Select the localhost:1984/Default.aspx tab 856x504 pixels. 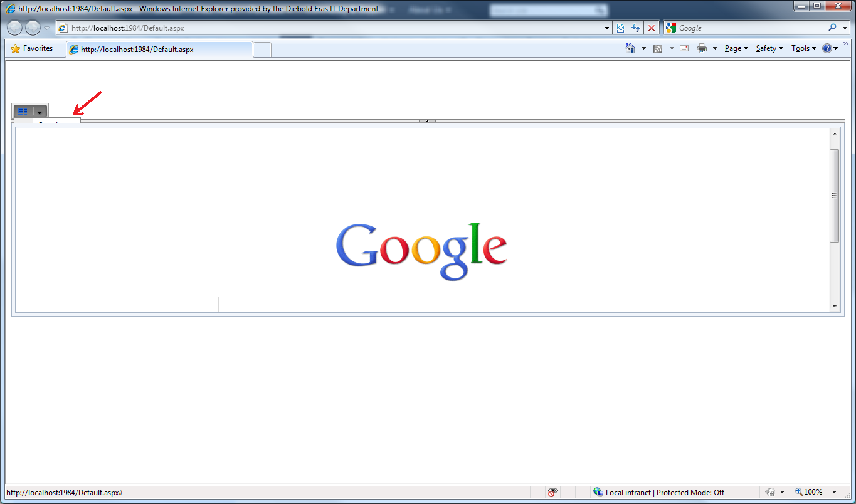coord(159,49)
